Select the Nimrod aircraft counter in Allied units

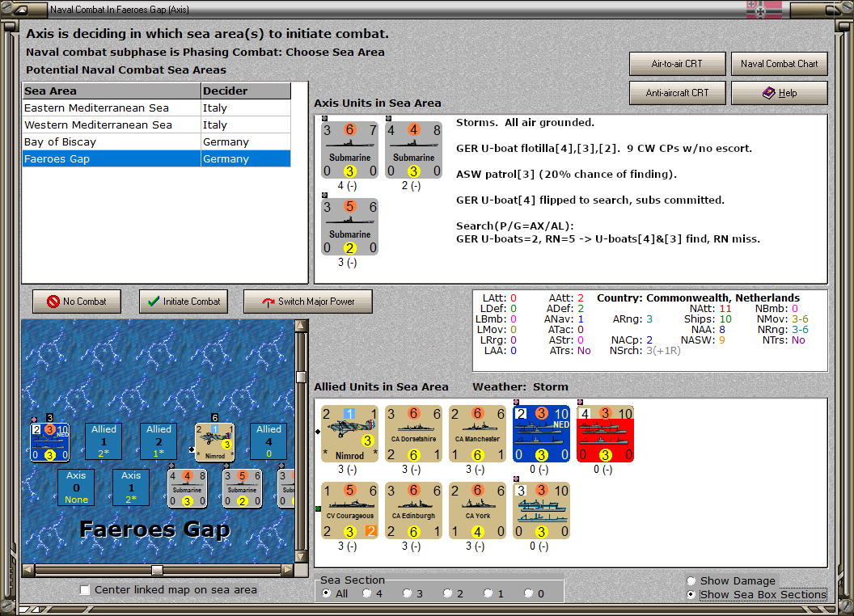click(x=349, y=433)
